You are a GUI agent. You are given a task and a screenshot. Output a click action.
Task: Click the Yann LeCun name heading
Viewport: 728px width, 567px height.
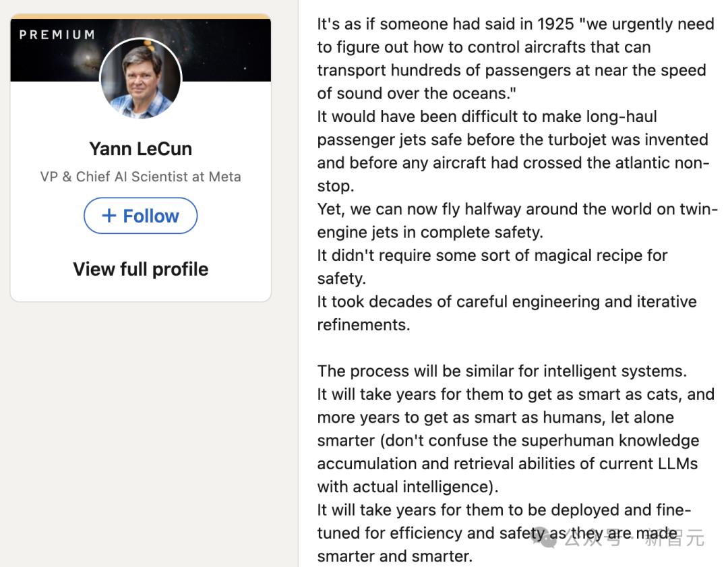tap(140, 148)
